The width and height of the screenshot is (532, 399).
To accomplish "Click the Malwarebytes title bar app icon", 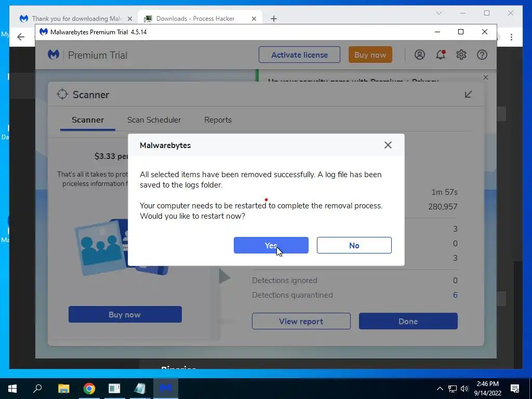I will point(44,32).
